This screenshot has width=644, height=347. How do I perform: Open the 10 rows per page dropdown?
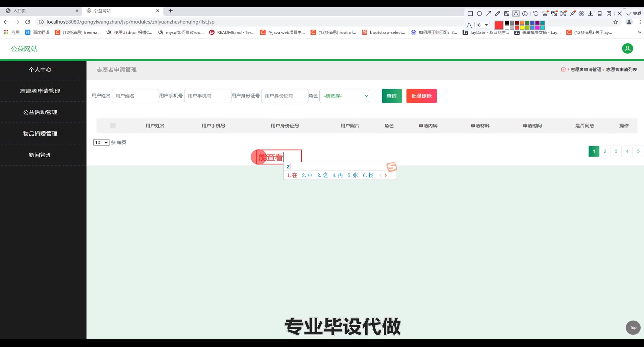point(101,142)
